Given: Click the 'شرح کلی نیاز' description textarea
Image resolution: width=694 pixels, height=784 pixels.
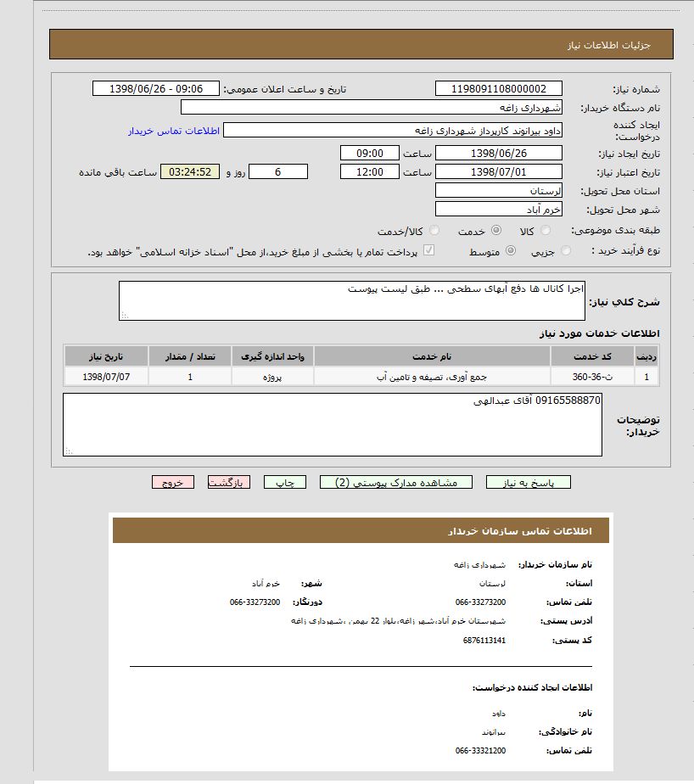Looking at the screenshot, I should pos(352,300).
